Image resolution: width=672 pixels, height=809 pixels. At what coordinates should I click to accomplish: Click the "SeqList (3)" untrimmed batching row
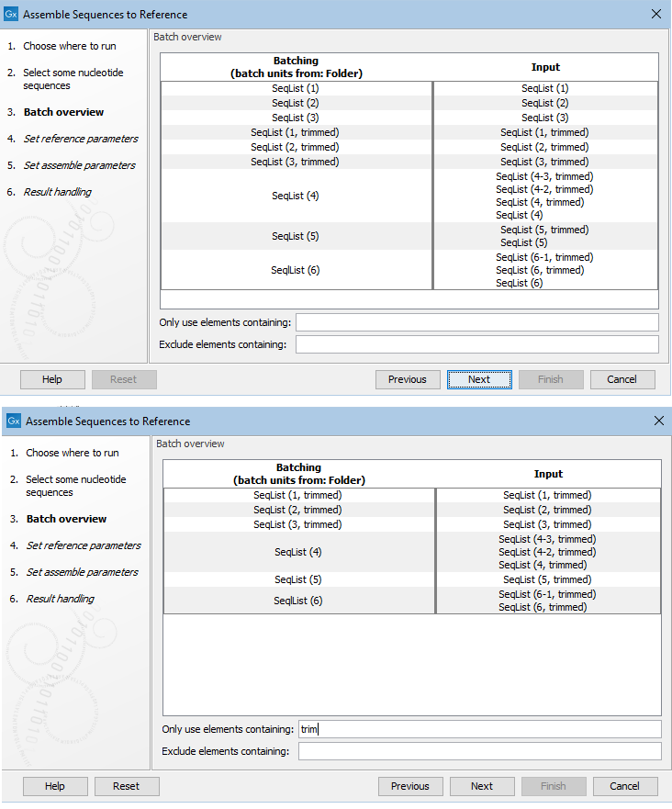[x=296, y=118]
